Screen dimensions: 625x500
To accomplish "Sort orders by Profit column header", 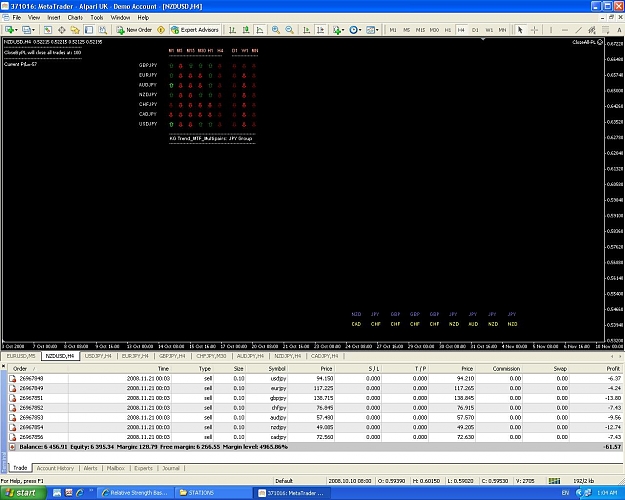I will [x=613, y=368].
